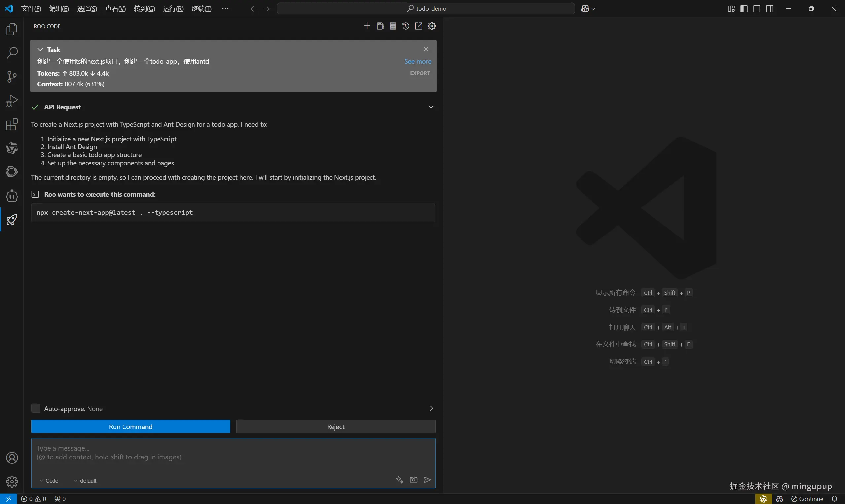845x504 pixels.
Task: Click the Run Command button
Action: click(130, 426)
